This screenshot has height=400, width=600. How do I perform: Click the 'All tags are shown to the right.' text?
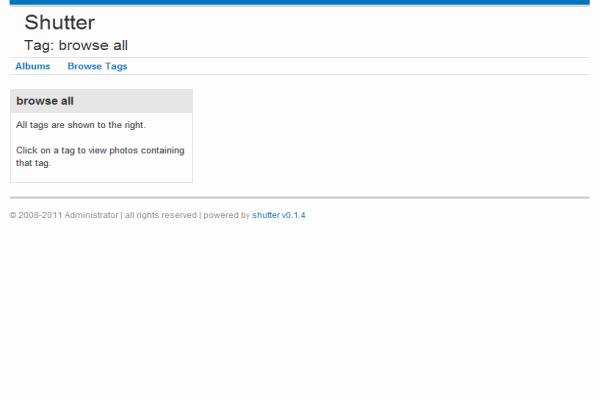point(81,125)
